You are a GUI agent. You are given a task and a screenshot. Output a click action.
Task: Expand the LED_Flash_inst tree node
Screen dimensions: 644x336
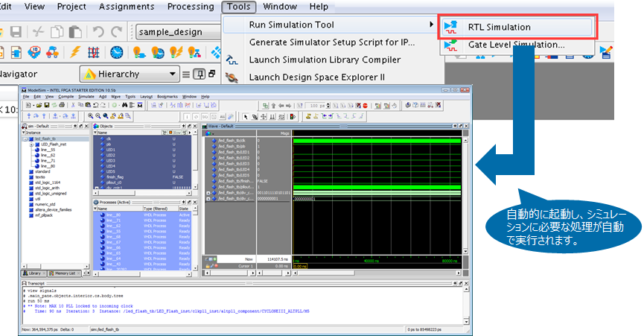[x=31, y=145]
